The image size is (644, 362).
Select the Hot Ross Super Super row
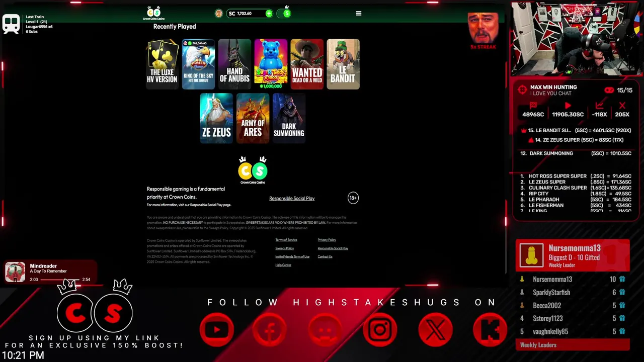(x=576, y=176)
